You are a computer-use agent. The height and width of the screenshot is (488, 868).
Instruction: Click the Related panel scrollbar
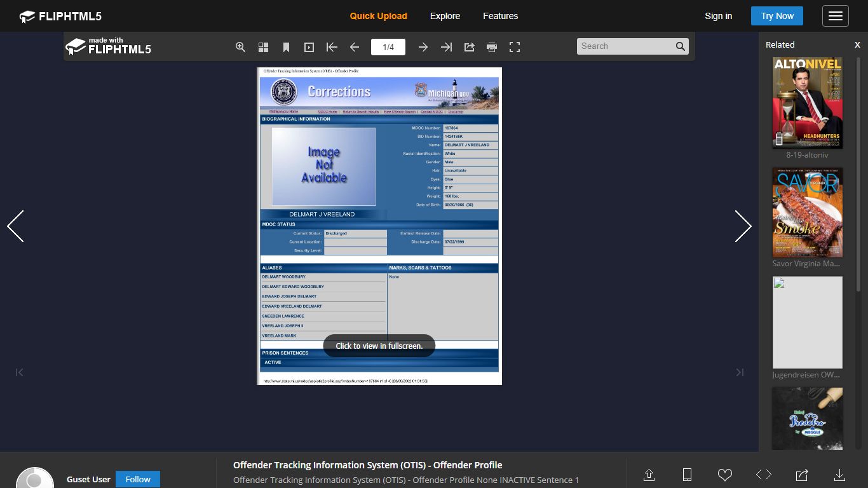[858, 175]
